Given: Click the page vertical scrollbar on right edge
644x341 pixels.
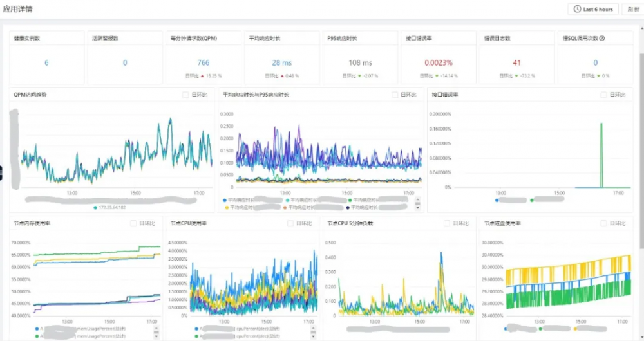Looking at the screenshot, I should point(641,151).
